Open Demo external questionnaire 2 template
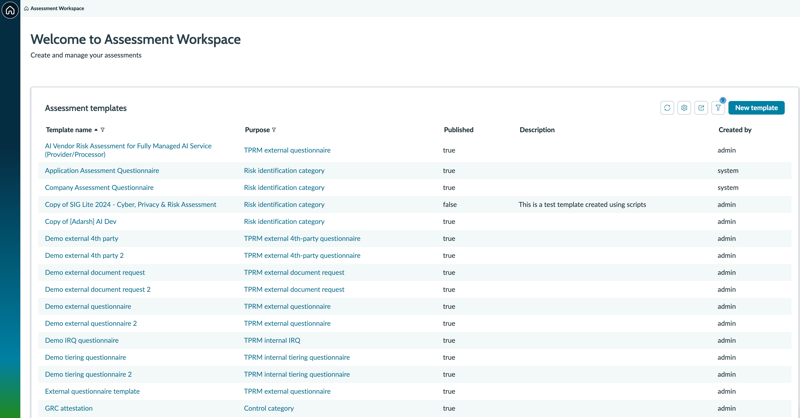This screenshot has height=418, width=800. coord(91,323)
